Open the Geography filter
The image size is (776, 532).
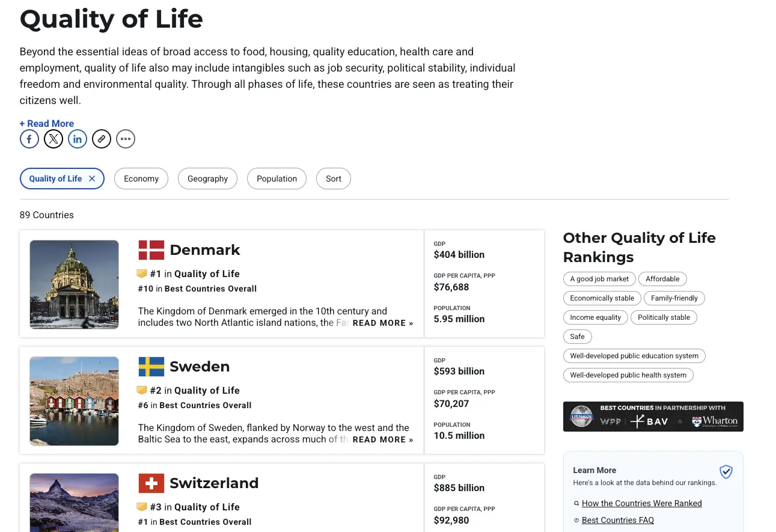click(207, 179)
